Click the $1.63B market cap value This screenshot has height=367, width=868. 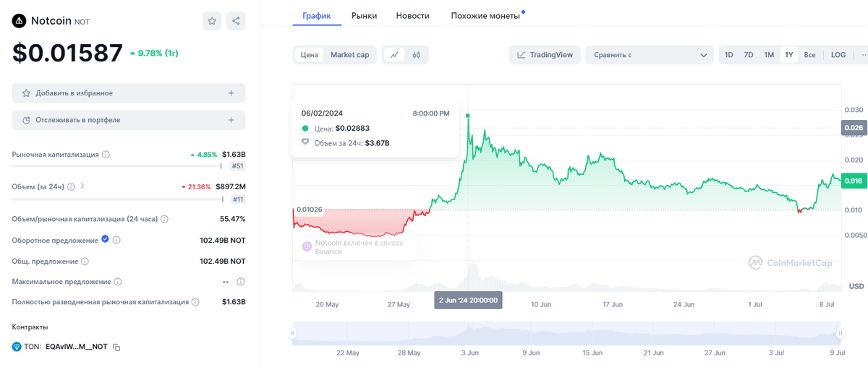234,155
